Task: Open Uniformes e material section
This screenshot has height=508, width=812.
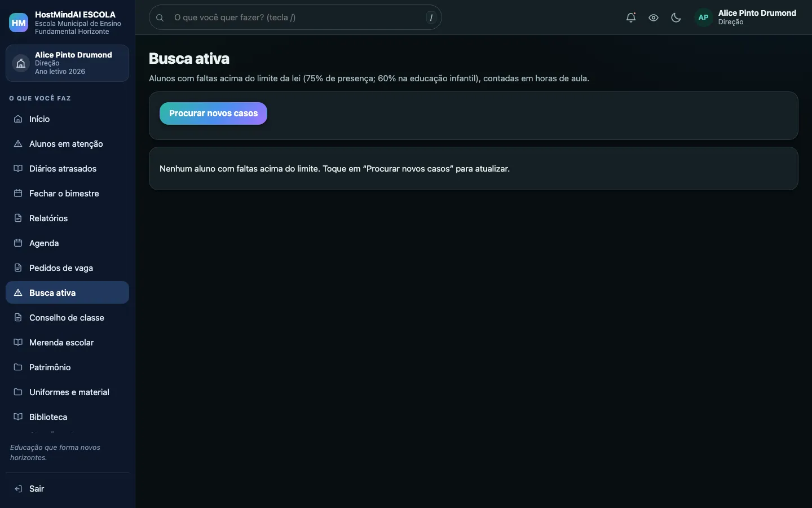Action: tap(67, 392)
